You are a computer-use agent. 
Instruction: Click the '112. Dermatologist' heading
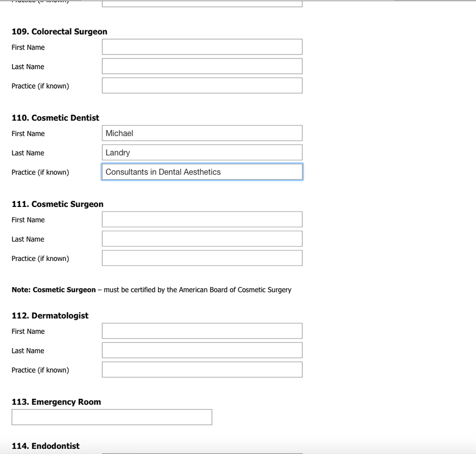pos(50,316)
